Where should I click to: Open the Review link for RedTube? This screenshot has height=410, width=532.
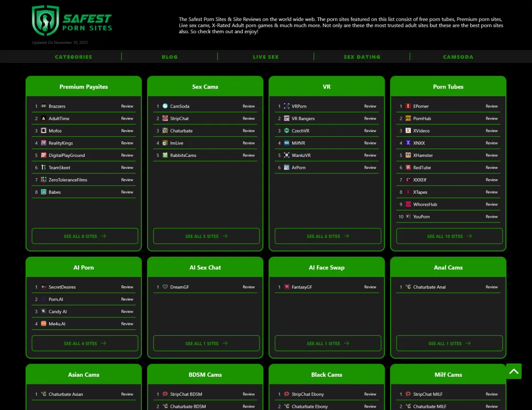[x=492, y=168]
